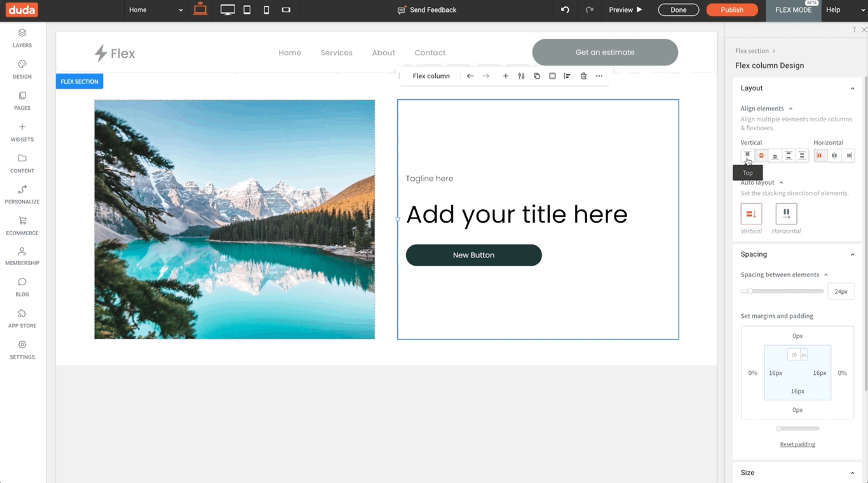
Task: Choose Horizontal auto layout stacking
Action: pyautogui.click(x=786, y=214)
